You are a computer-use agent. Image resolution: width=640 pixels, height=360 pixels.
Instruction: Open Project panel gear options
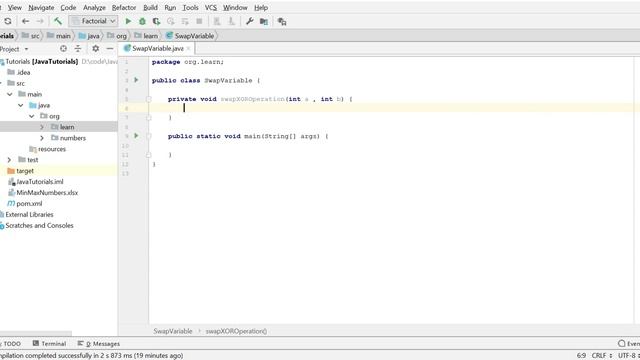coord(96,49)
